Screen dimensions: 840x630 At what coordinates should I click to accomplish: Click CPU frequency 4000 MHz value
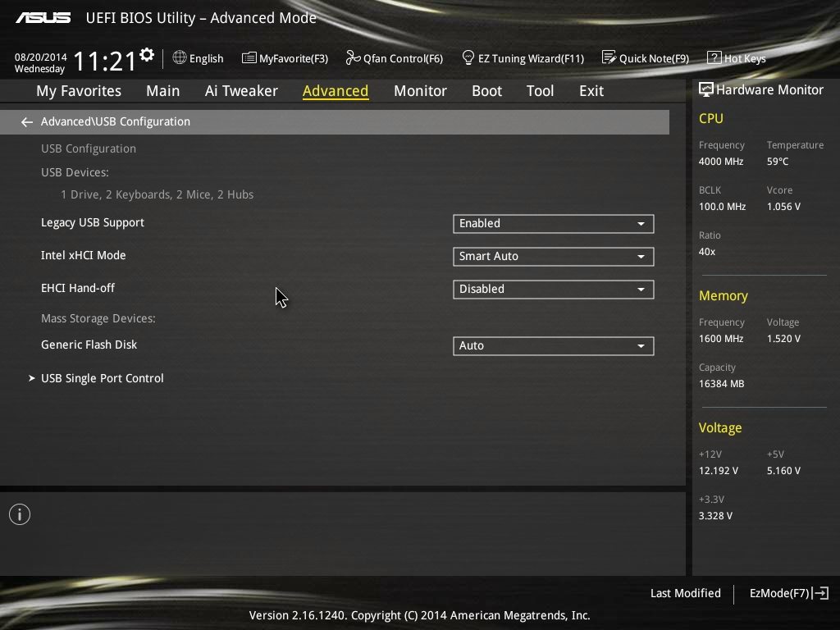click(721, 162)
